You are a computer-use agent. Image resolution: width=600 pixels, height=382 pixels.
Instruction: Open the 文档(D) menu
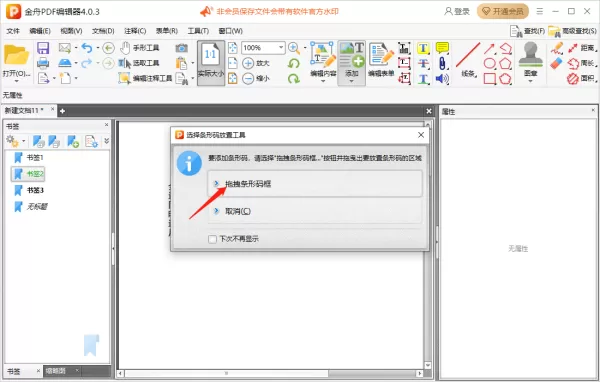click(x=103, y=31)
